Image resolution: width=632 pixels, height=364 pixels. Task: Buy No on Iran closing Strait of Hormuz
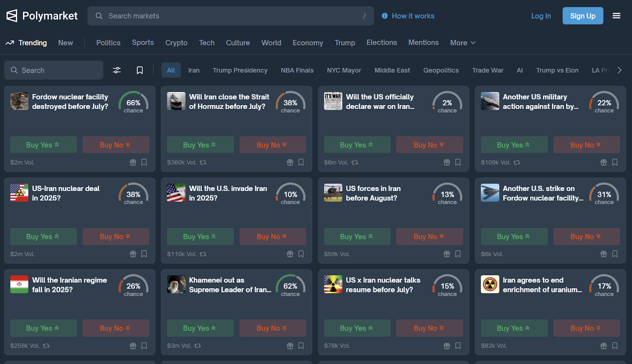point(273,145)
